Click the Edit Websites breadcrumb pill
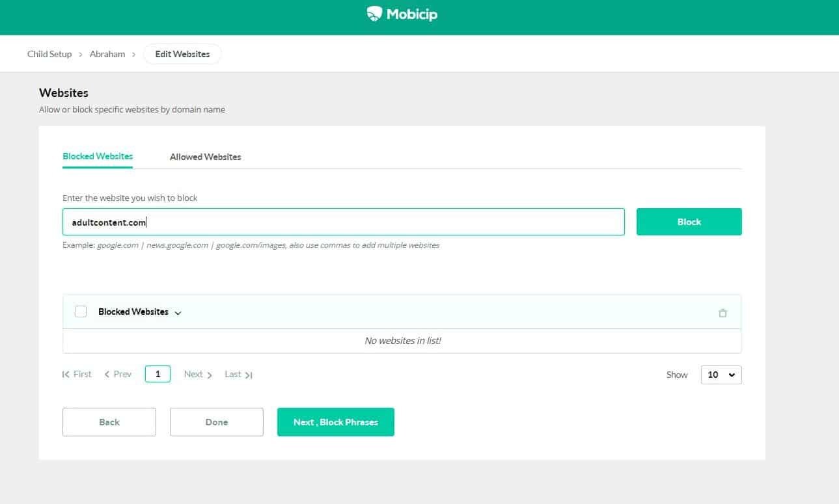The image size is (839, 504). pyautogui.click(x=182, y=54)
